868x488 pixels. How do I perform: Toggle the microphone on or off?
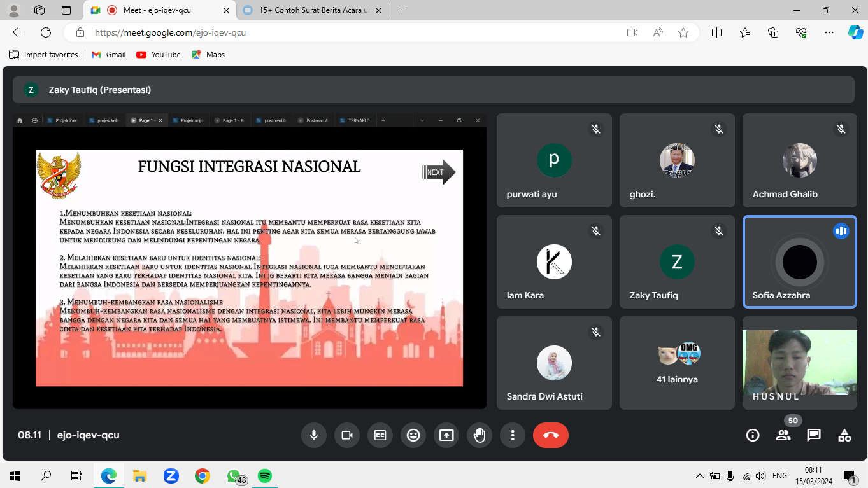pos(314,435)
